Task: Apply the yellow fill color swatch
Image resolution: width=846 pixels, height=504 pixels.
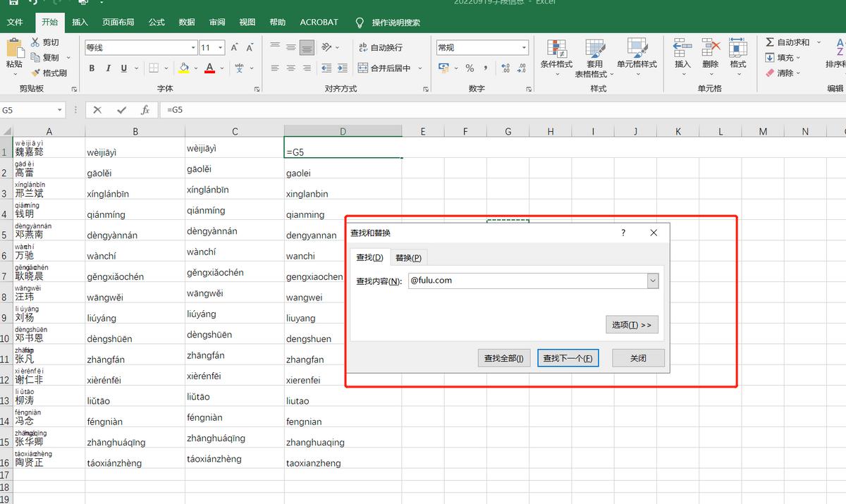Action: click(183, 68)
